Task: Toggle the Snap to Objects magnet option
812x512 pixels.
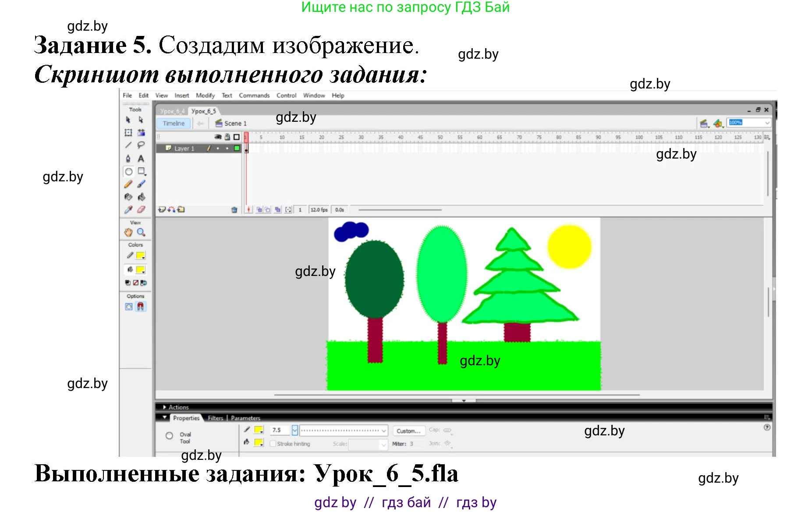Action: tap(140, 307)
